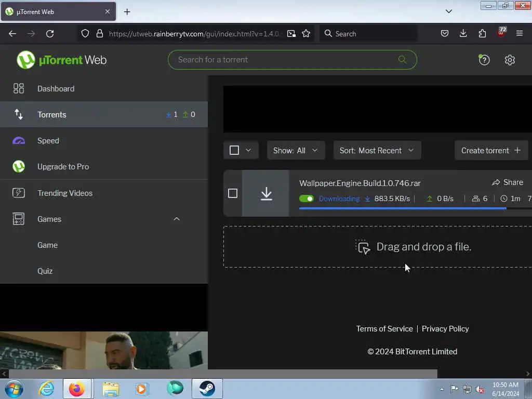Screen dimensions: 532x399
Task: Click the Speed gauge icon
Action: (19, 140)
